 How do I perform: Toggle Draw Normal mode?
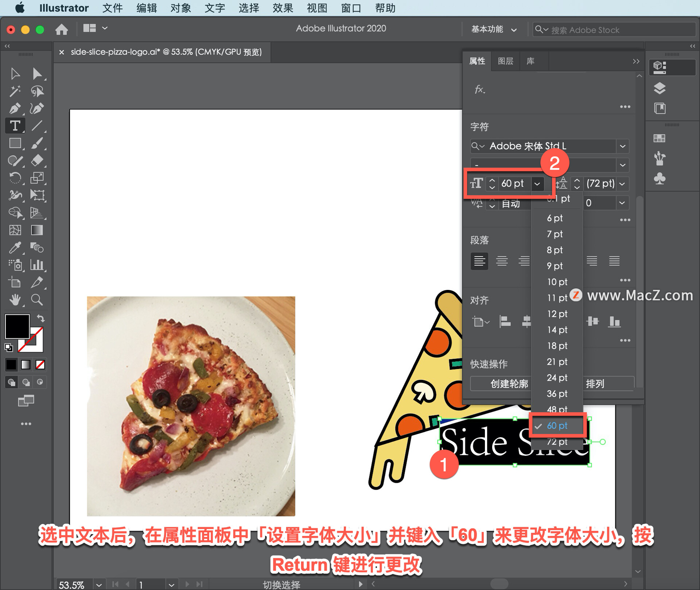11,382
